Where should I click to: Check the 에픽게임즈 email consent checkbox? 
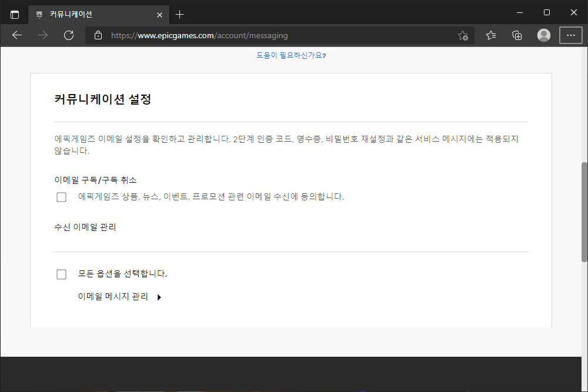62,197
